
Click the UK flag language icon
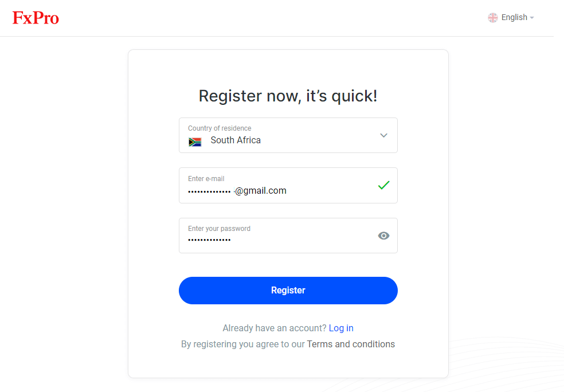(x=493, y=18)
